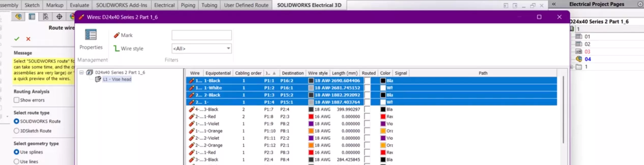Select the 2-Violet wire row
The image size is (644, 165).
point(372,138)
